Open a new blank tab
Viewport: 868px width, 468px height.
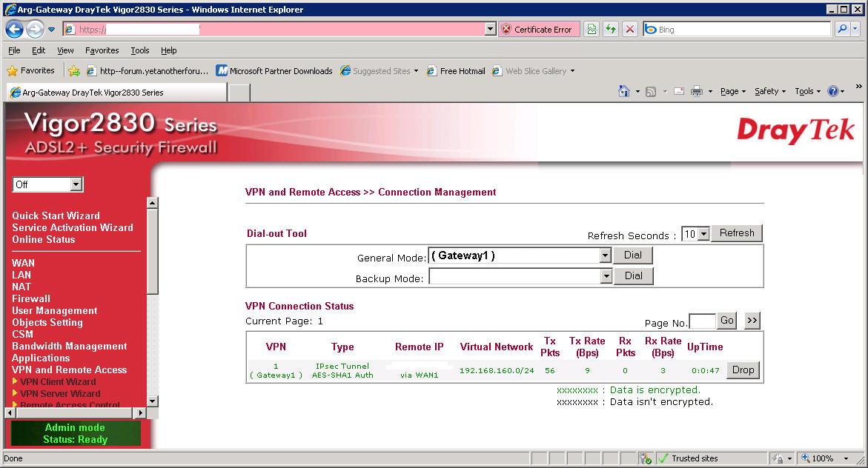(239, 93)
